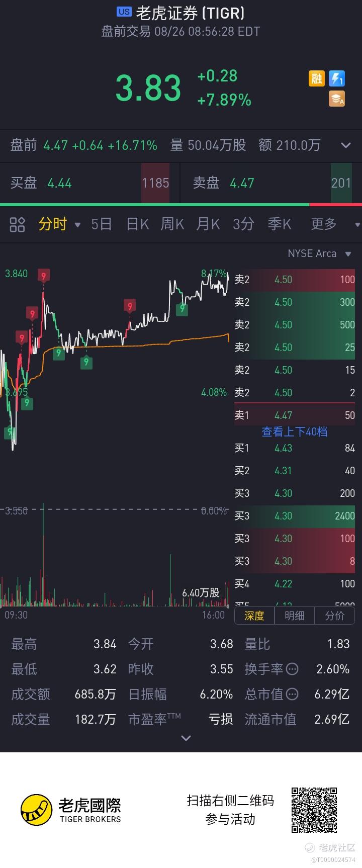The height and width of the screenshot is (868, 362).
Task: Tap the 买1 4.43 bid row
Action: (295, 448)
